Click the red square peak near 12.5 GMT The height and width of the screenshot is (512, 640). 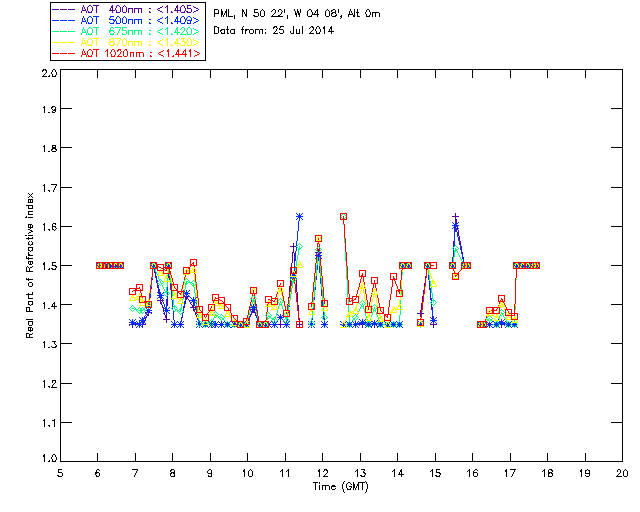pos(344,217)
